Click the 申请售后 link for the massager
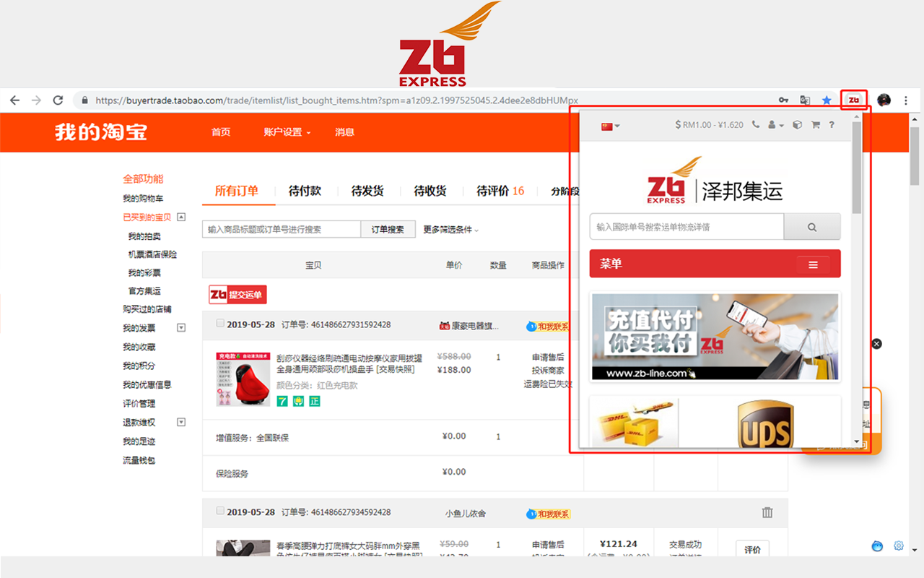Viewport: 924px width, 578px height. tap(548, 357)
